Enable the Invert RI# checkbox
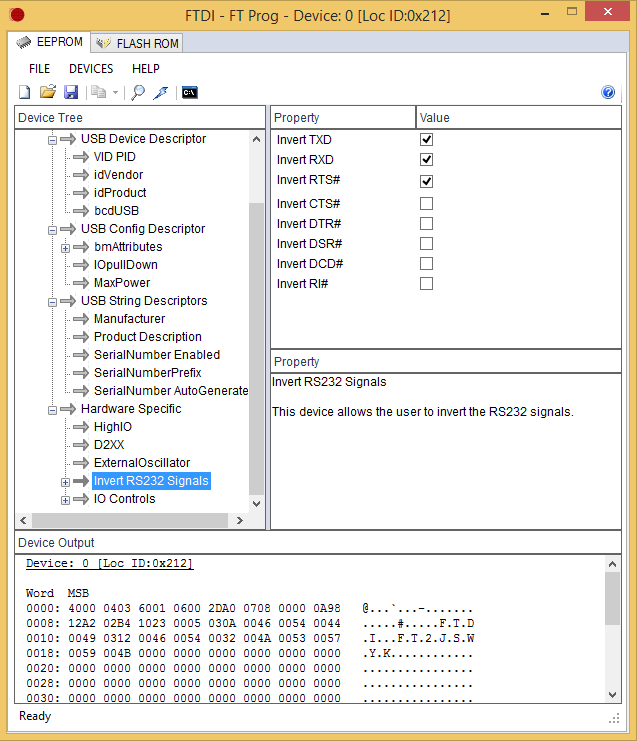Screen dimensions: 637x741 point(426,284)
